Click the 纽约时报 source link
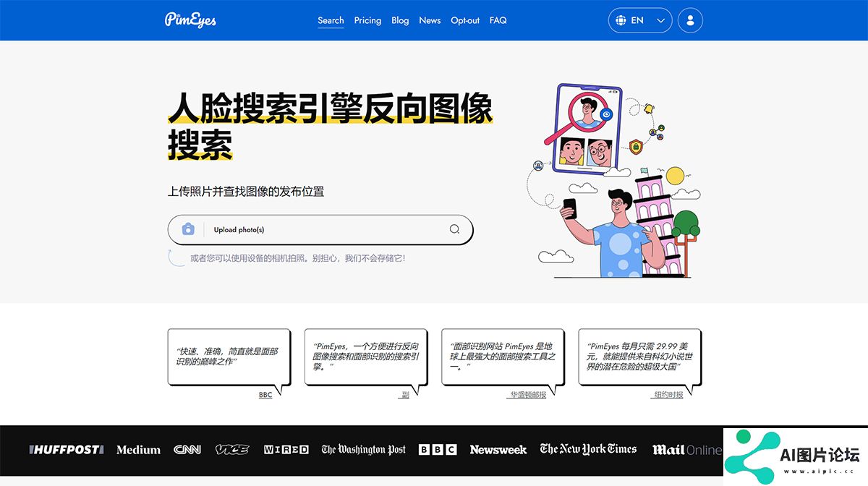 [x=668, y=395]
